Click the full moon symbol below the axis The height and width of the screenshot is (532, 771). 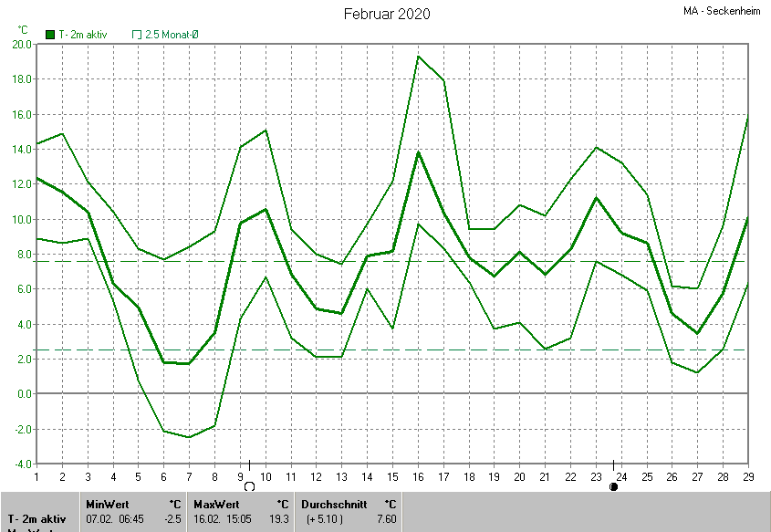tap(248, 487)
